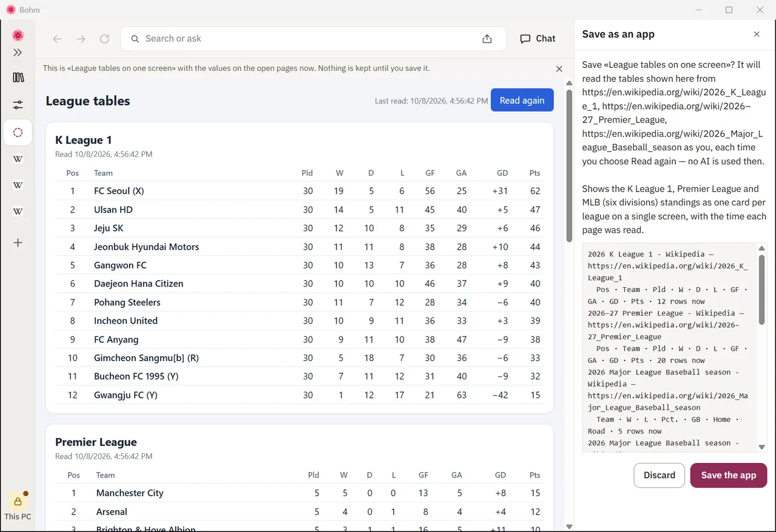The width and height of the screenshot is (776, 532).
Task: Click the 'Premier League' card title
Action: 96,442
